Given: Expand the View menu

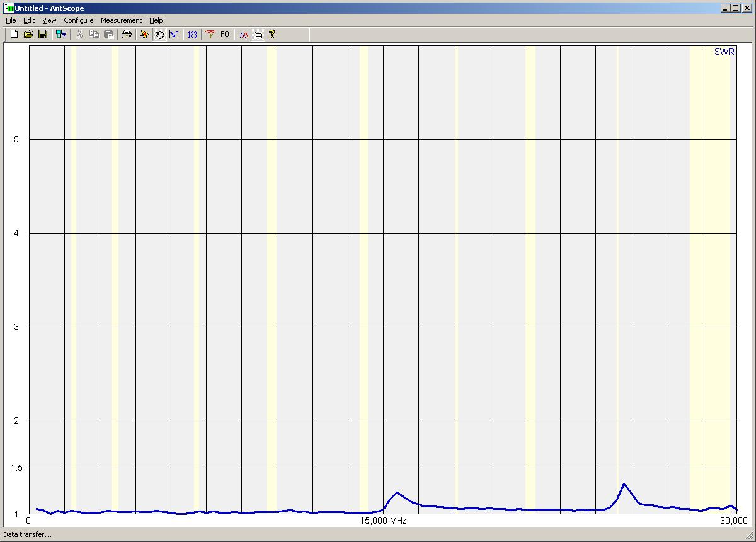Looking at the screenshot, I should pyautogui.click(x=49, y=20).
